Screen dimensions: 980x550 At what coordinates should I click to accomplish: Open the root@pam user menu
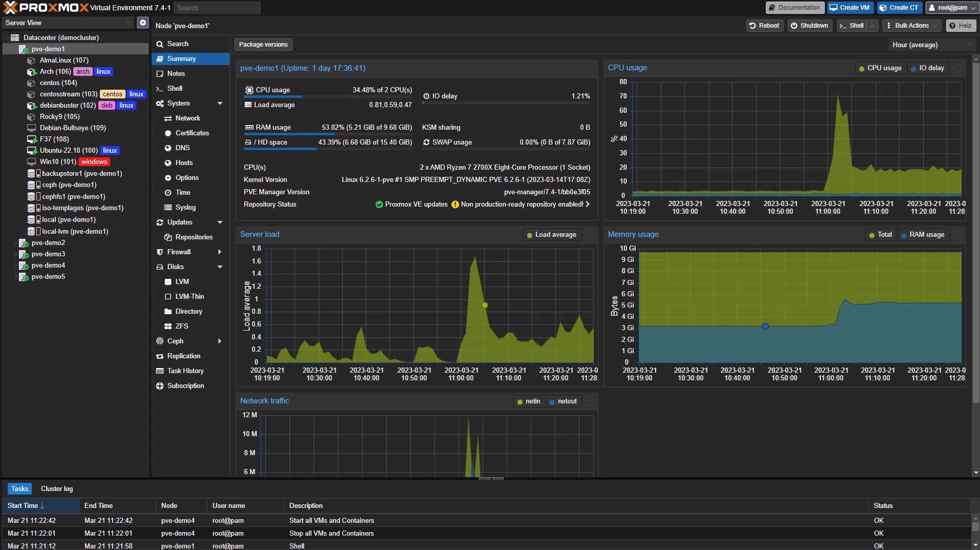click(x=952, y=8)
